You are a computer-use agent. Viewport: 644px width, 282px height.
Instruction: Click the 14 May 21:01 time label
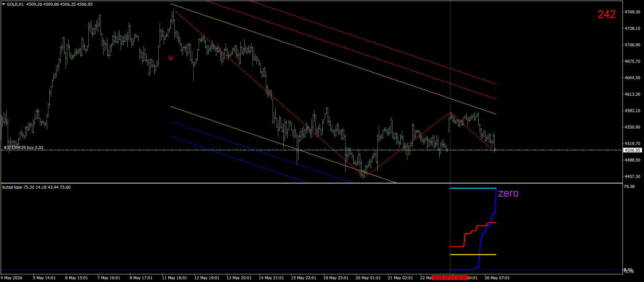pos(271,278)
